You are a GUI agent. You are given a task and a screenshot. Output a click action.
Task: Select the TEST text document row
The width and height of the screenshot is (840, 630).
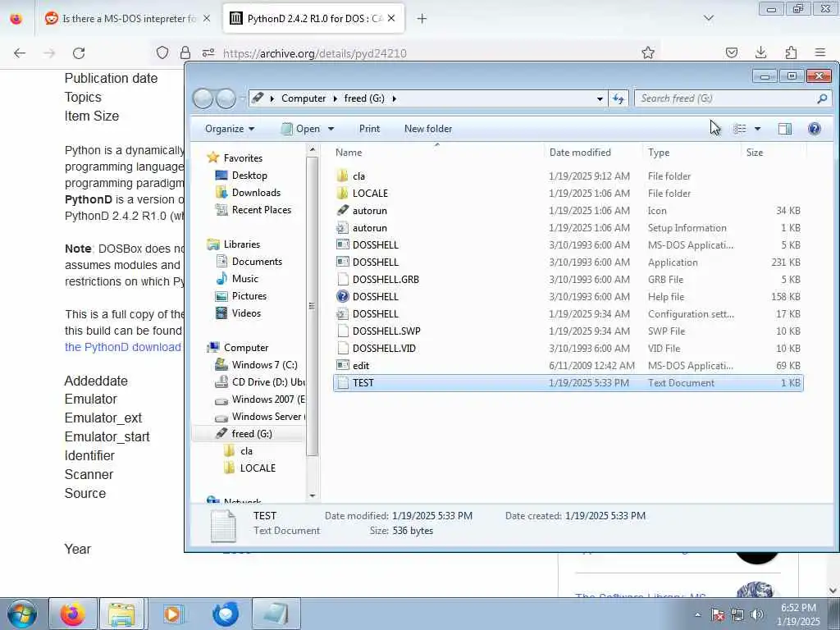(568, 383)
